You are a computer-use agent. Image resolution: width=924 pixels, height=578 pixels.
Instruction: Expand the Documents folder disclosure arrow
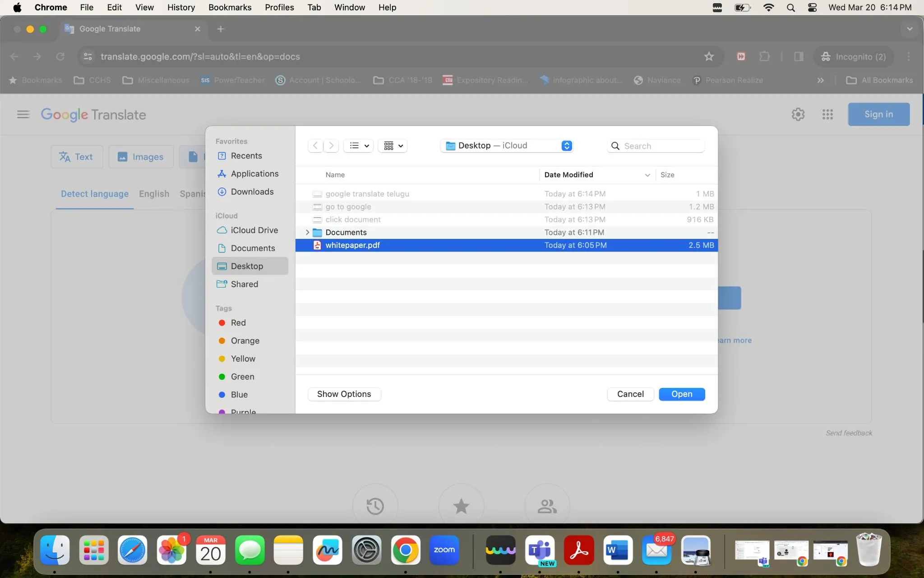click(307, 232)
